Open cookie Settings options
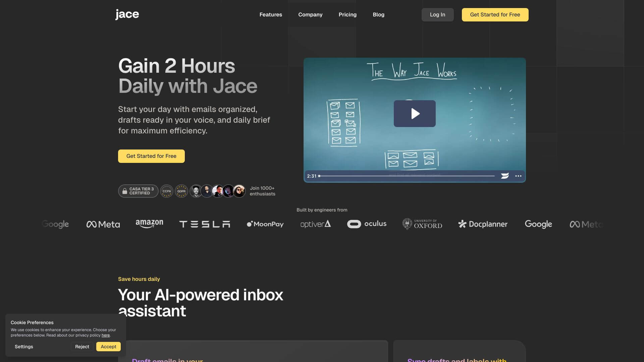 (x=24, y=347)
